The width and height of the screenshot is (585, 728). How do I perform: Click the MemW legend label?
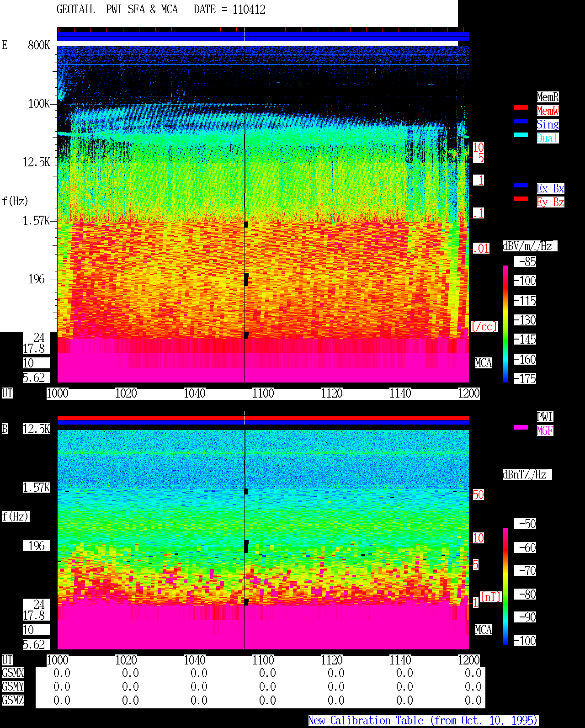click(548, 111)
